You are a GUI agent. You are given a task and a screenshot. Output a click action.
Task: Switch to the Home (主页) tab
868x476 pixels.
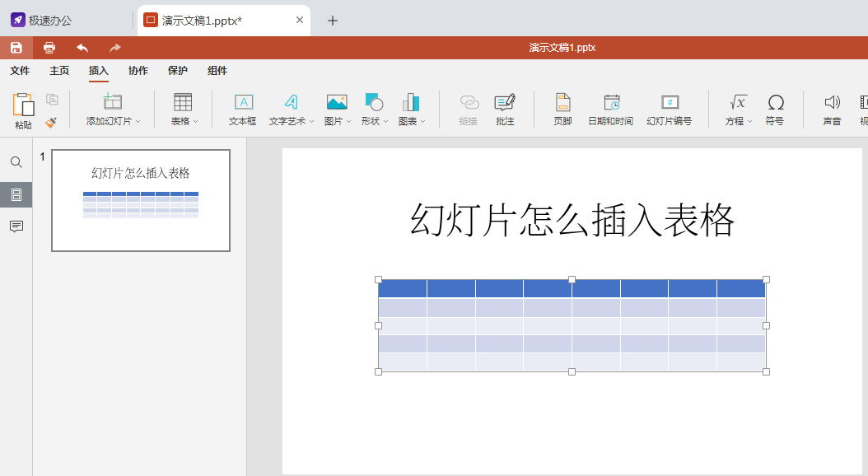(59, 71)
